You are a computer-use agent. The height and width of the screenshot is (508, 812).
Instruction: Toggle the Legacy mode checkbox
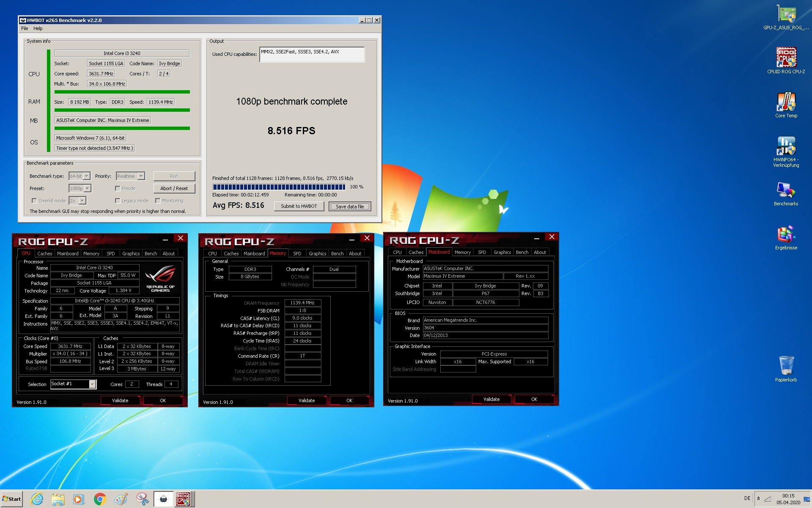[118, 201]
